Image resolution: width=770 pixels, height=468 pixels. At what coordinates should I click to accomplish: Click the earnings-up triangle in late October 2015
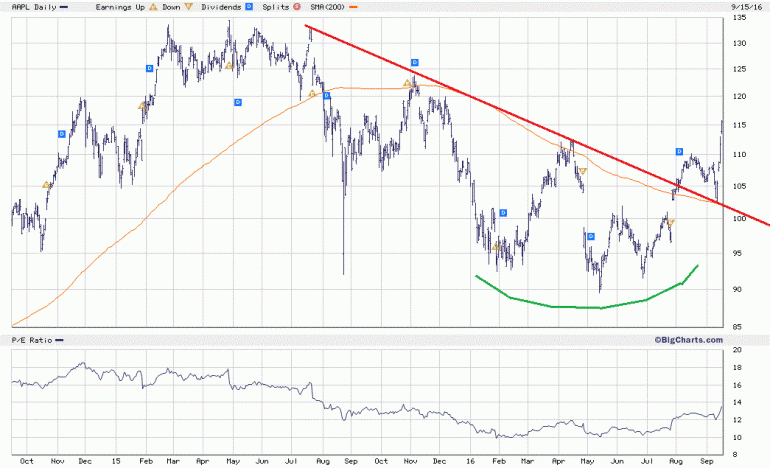(x=407, y=83)
